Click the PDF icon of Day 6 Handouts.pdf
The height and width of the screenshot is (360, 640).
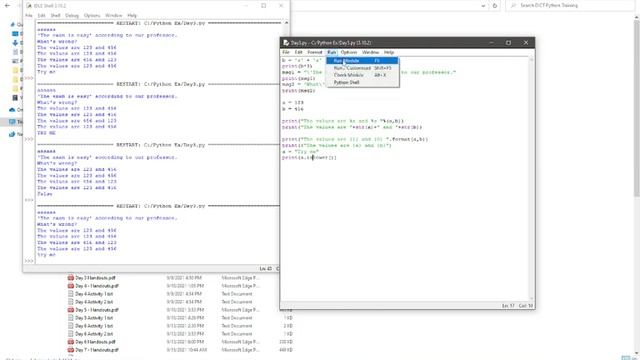coord(71,342)
